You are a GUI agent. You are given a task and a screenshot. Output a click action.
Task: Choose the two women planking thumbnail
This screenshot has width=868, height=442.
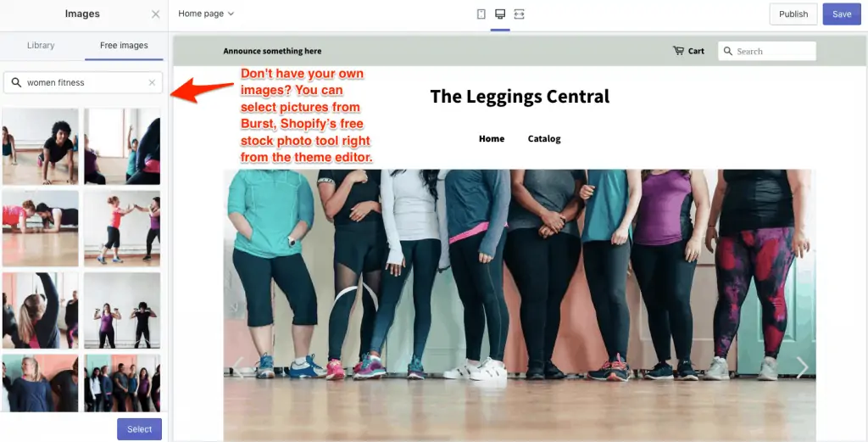click(x=41, y=229)
